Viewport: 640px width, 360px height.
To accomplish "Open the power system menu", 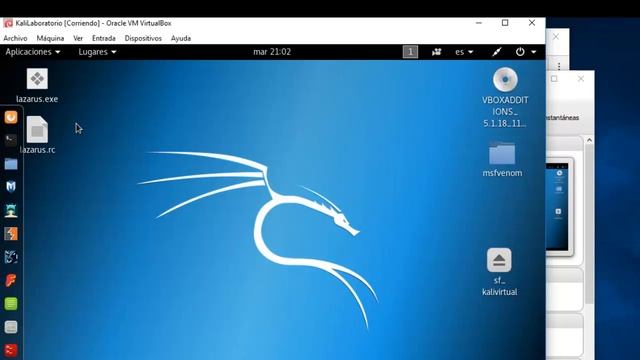I will click(x=525, y=52).
